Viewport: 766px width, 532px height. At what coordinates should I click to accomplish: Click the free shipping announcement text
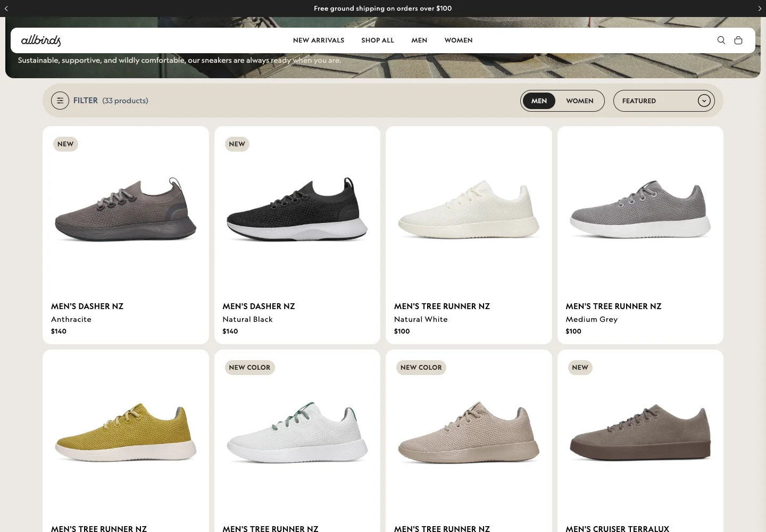click(383, 9)
